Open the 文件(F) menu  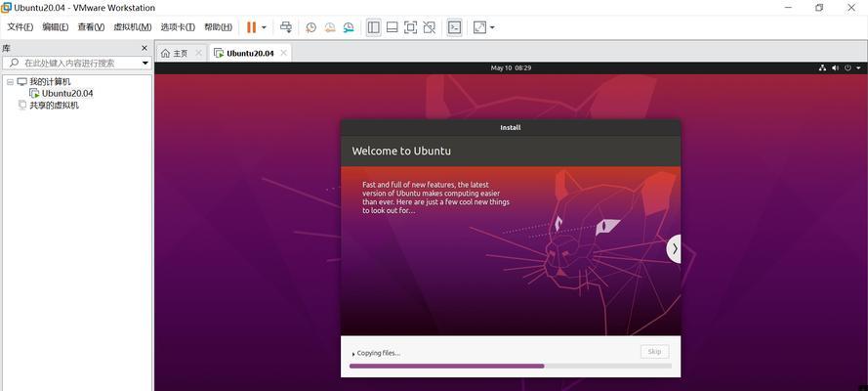pyautogui.click(x=20, y=27)
